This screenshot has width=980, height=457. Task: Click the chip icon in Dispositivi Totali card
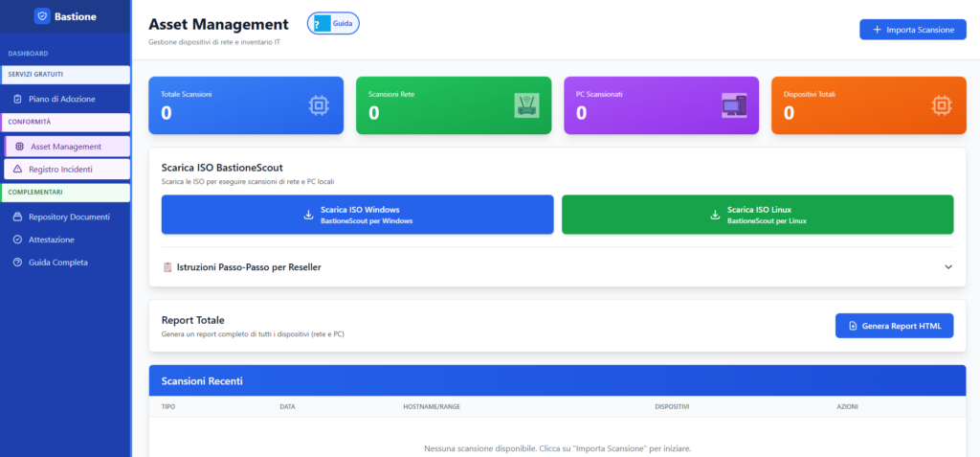click(x=941, y=105)
